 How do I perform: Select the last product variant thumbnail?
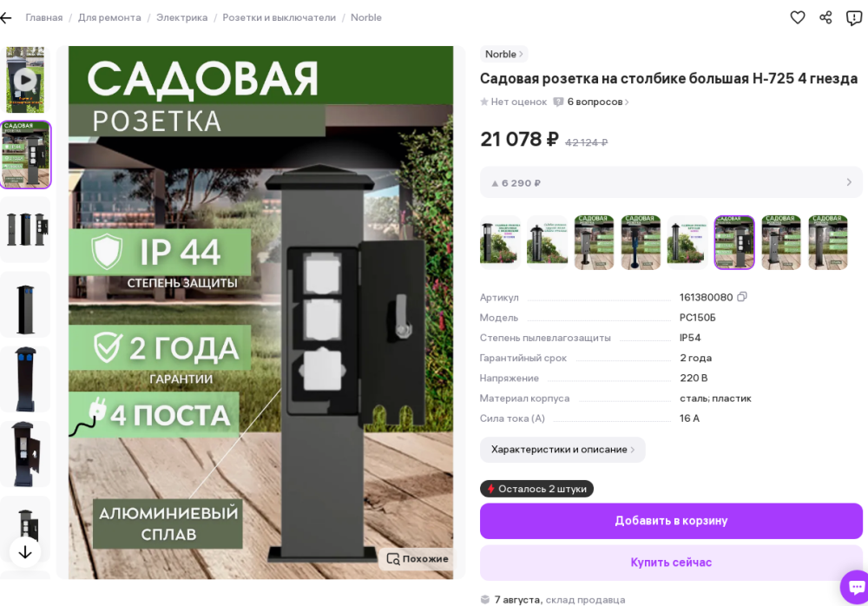coord(827,242)
